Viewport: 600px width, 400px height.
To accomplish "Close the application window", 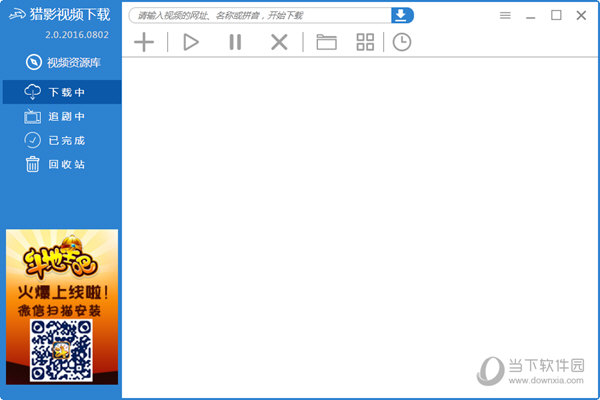I will click(581, 15).
